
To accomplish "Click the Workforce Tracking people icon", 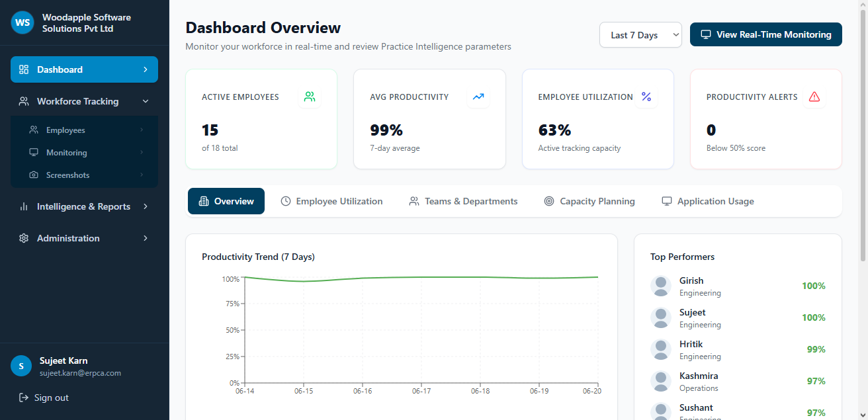I will pos(24,101).
